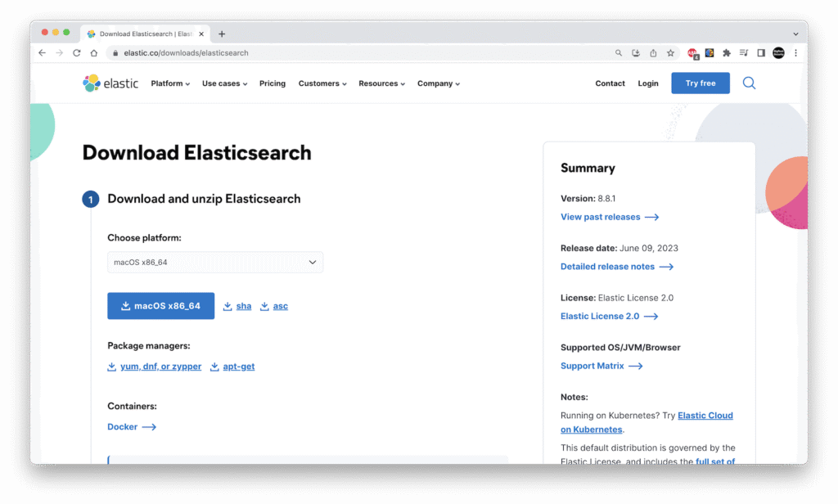Click the Try free button

701,83
